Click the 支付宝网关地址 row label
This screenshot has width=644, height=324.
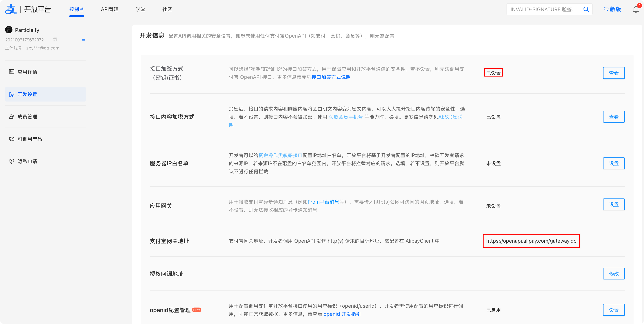coord(169,241)
